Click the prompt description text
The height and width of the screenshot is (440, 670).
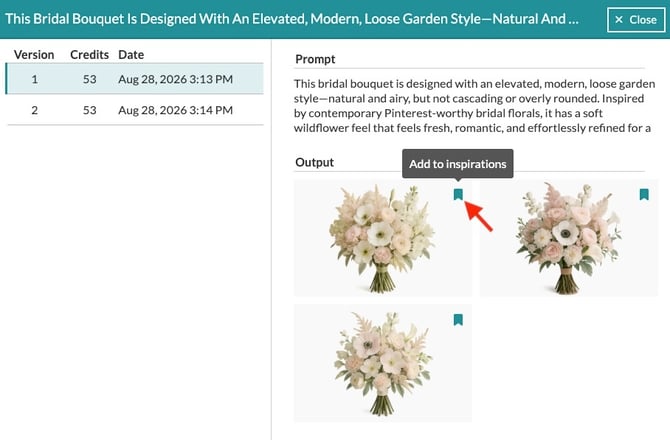click(x=474, y=106)
